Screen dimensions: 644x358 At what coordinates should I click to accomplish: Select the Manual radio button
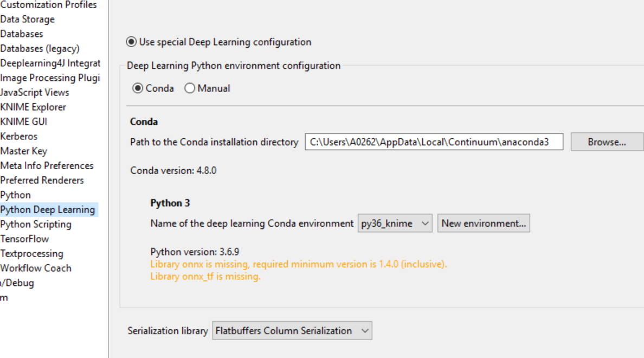(190, 88)
